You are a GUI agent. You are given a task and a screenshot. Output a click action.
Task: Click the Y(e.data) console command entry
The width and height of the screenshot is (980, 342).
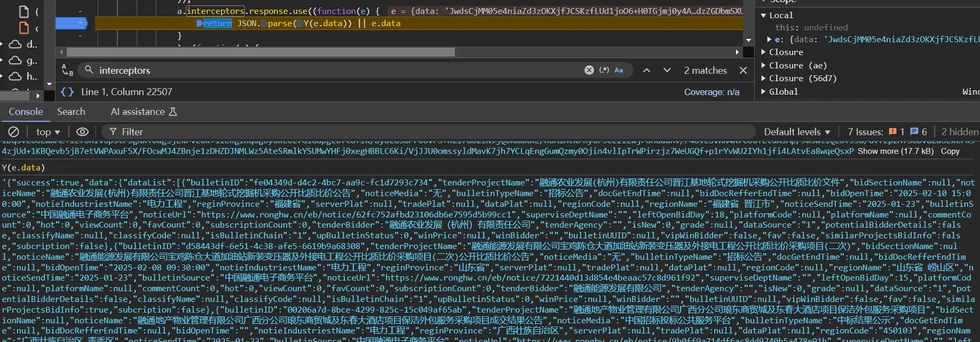[23, 168]
